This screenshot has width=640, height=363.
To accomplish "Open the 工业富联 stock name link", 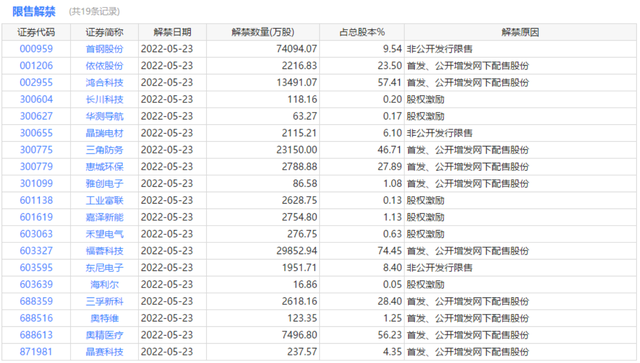I will [x=104, y=200].
